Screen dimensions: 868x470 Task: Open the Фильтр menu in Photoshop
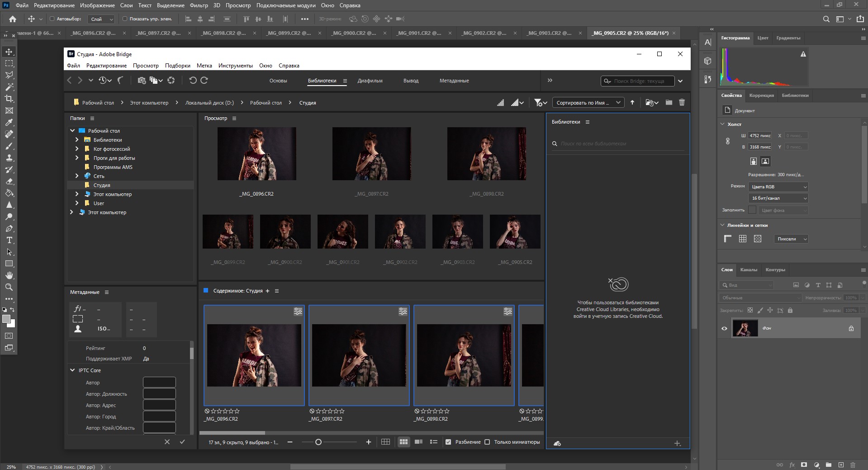pos(199,5)
